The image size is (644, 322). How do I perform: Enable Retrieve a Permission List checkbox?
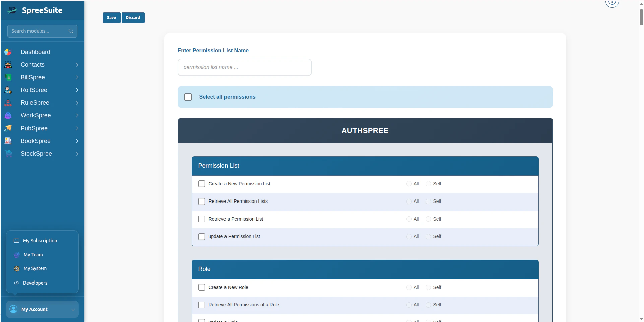pyautogui.click(x=202, y=219)
